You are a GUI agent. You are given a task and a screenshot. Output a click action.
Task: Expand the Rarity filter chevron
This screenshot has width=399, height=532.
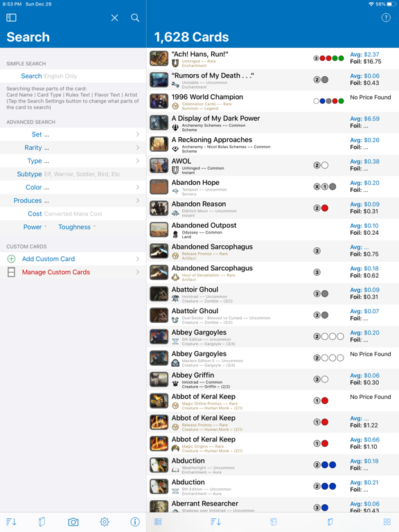[x=137, y=148]
